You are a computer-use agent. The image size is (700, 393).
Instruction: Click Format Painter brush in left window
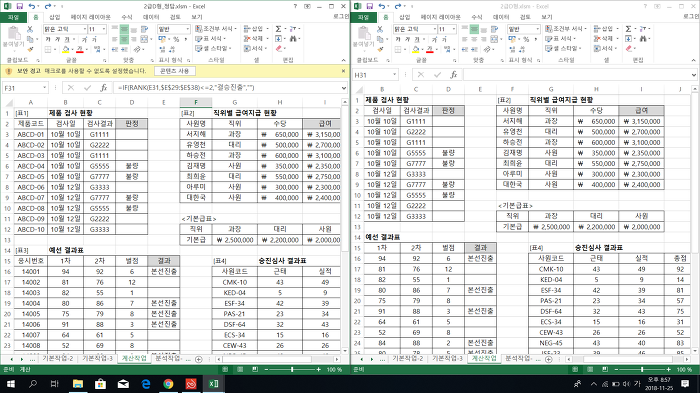pyautogui.click(x=30, y=49)
